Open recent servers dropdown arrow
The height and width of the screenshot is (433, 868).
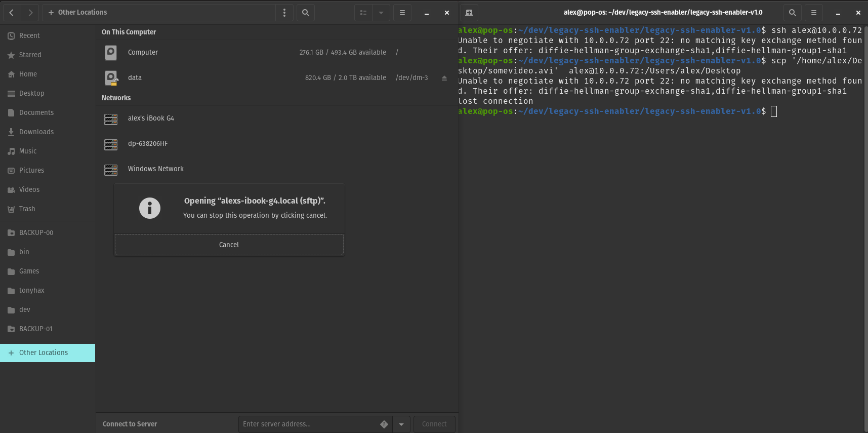(401, 424)
